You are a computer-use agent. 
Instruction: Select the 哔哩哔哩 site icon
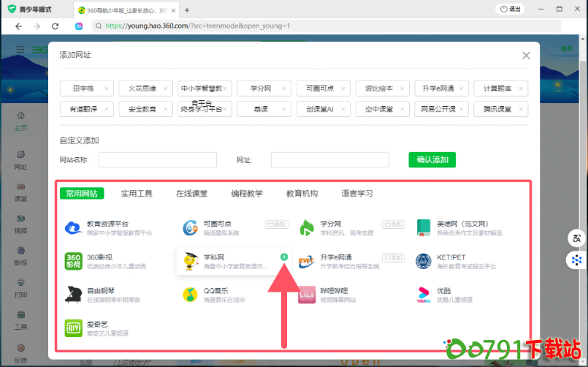(308, 294)
